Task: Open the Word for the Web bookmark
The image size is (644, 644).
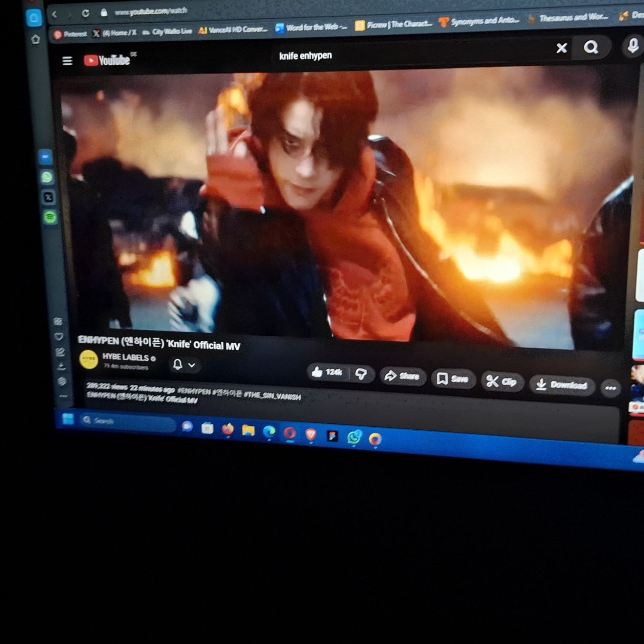Action: (311, 28)
